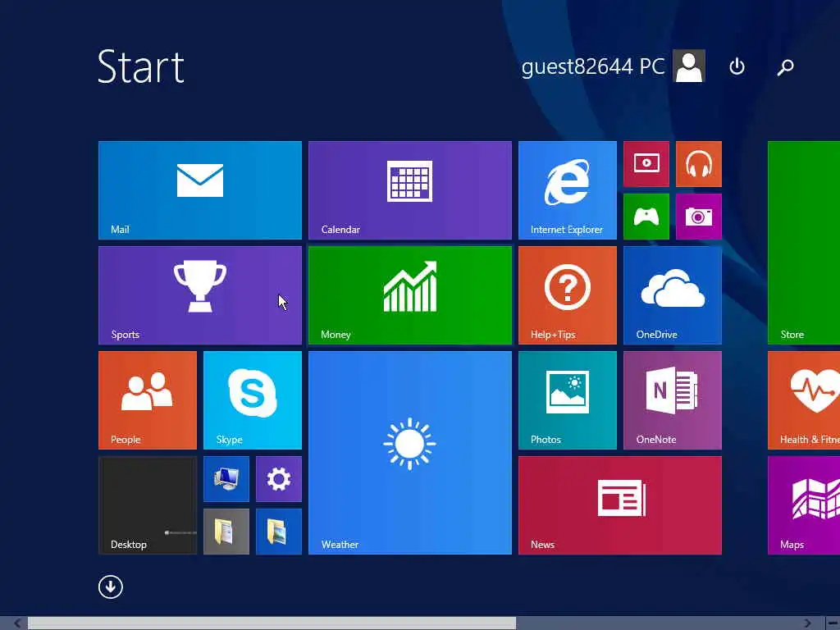Open the OneNote tile
Viewport: 840px width, 630px height.
pos(673,400)
